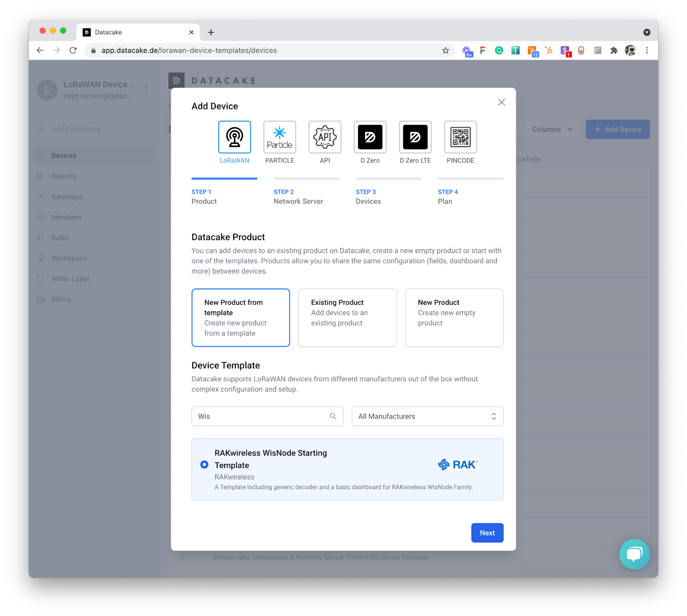Close the Datacake browser tab

(x=192, y=32)
